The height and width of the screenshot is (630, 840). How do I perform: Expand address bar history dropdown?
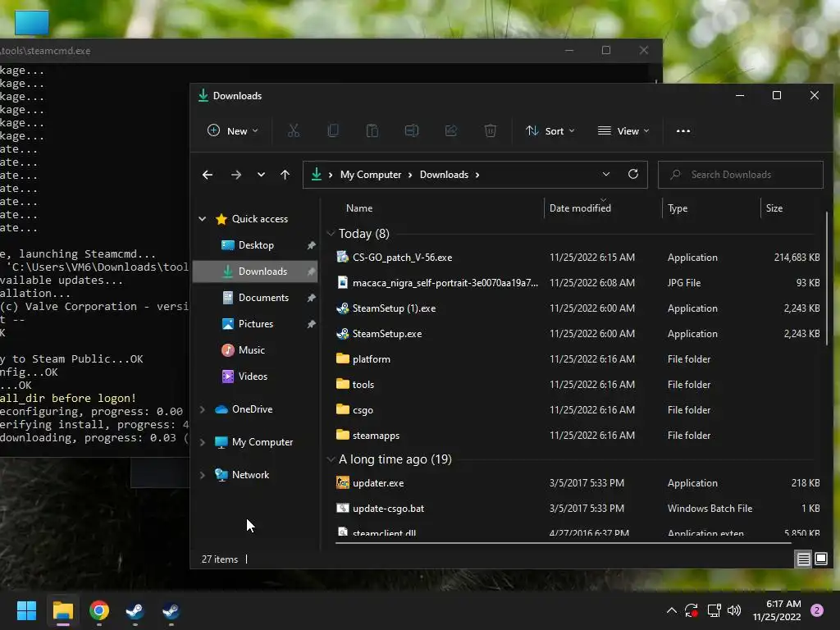pos(606,174)
